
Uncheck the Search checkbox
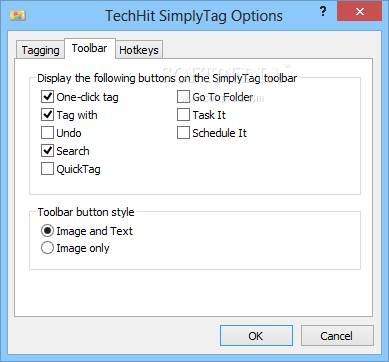point(47,151)
